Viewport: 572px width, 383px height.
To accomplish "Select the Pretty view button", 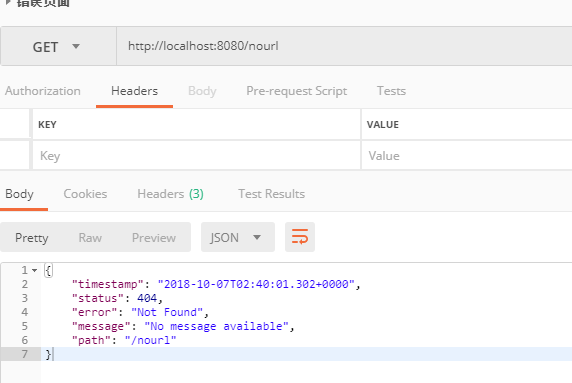I will (x=32, y=238).
